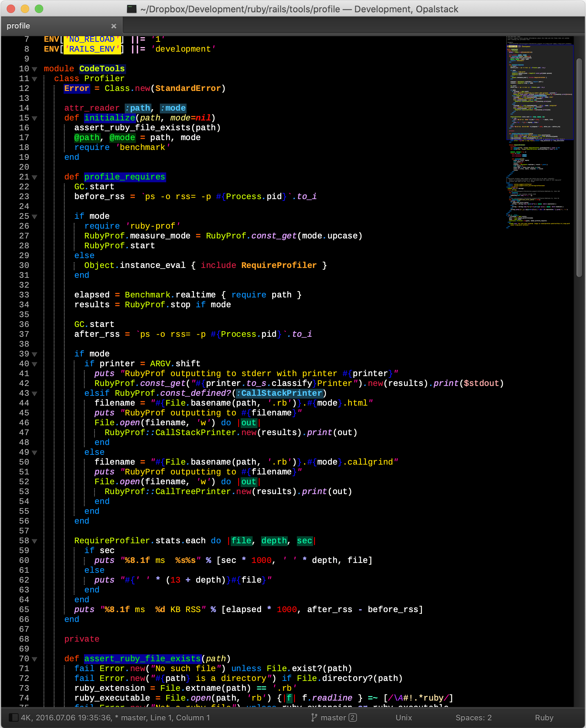This screenshot has width=586, height=728.
Task: Click the yellow minimize window button
Action: [25, 9]
